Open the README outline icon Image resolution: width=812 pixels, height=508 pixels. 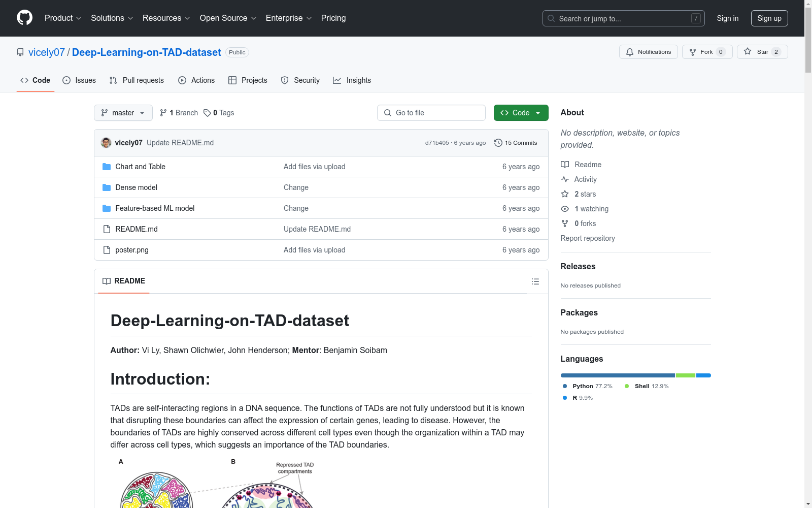click(x=535, y=281)
